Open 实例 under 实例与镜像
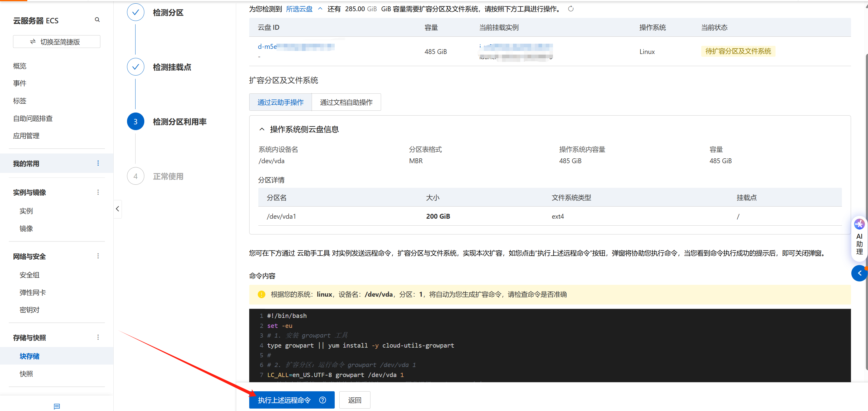This screenshot has width=868, height=411. coord(26,211)
